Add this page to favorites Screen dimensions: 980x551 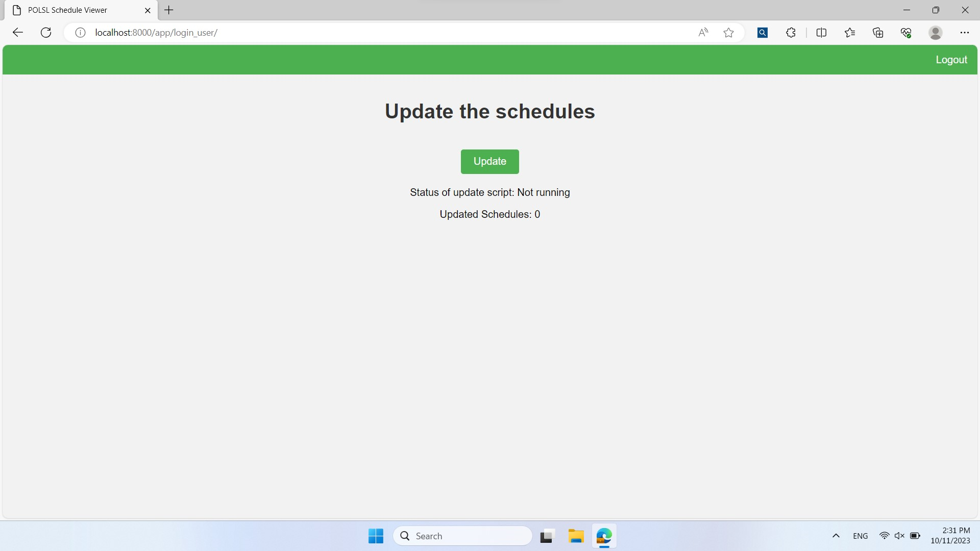tap(728, 32)
